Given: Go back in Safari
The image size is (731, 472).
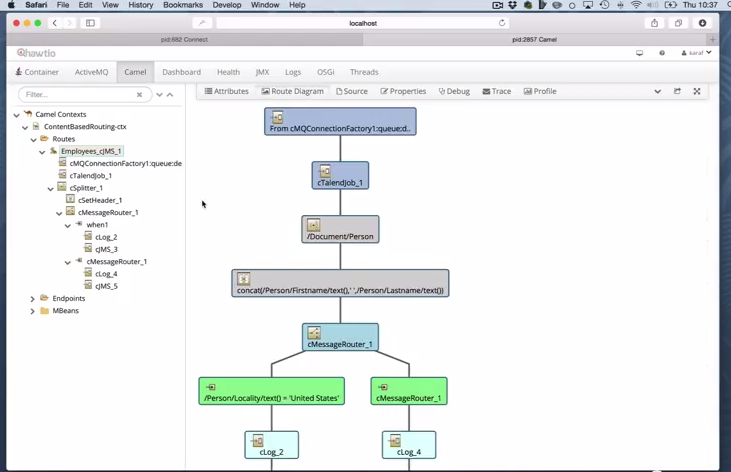Looking at the screenshot, I should point(55,23).
